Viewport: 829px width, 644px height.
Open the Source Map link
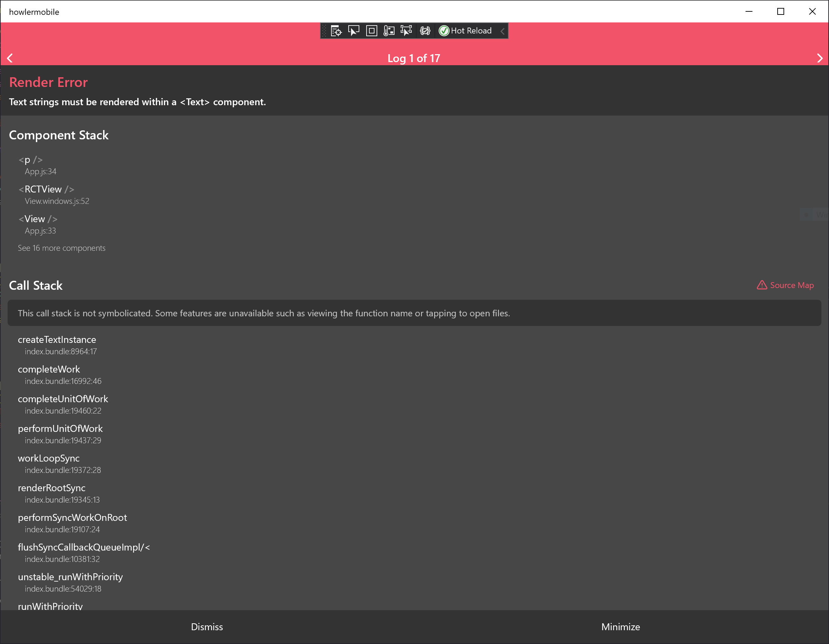pyautogui.click(x=792, y=285)
